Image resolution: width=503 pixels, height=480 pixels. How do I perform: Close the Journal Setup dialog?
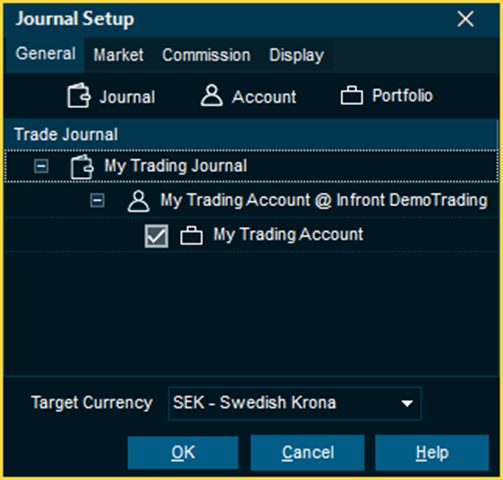coord(465,19)
